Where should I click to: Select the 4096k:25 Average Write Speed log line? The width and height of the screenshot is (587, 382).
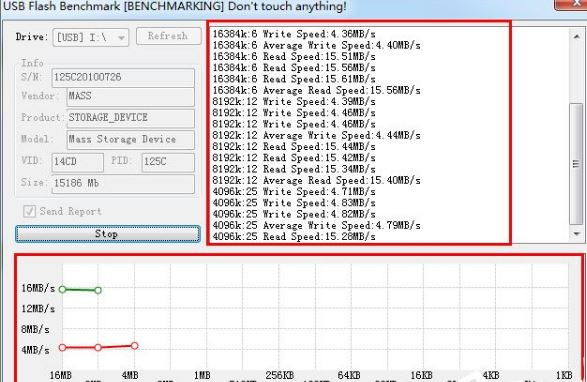click(316, 225)
